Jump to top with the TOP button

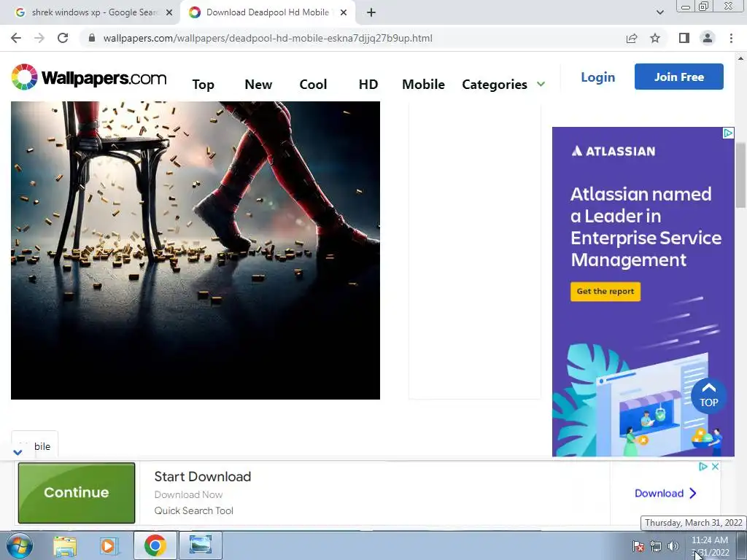(708, 396)
